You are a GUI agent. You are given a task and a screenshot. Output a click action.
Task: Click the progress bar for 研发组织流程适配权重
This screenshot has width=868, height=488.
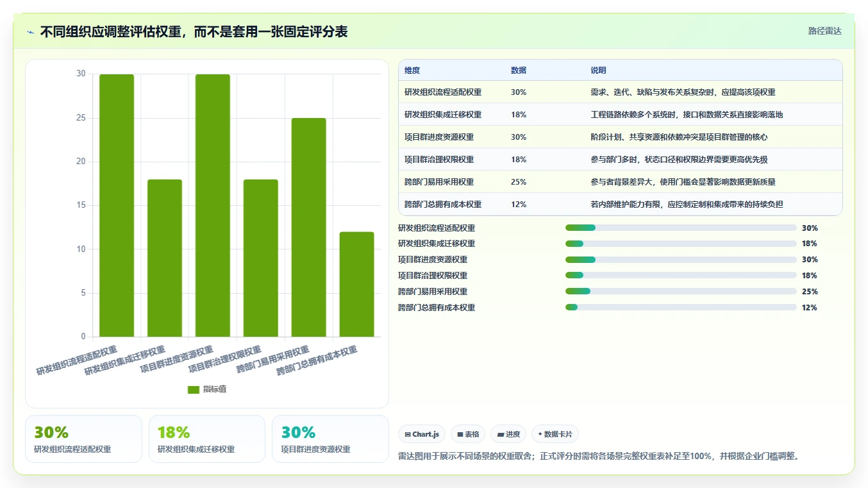click(x=681, y=228)
